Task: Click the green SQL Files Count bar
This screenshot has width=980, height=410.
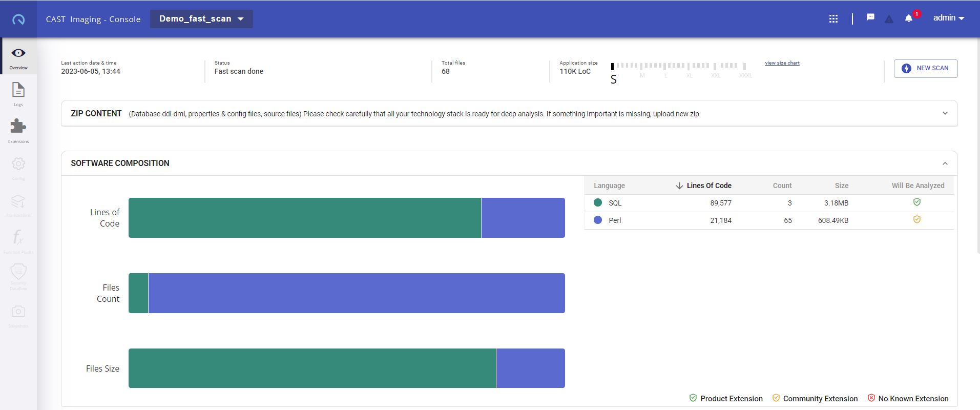Action: click(138, 293)
